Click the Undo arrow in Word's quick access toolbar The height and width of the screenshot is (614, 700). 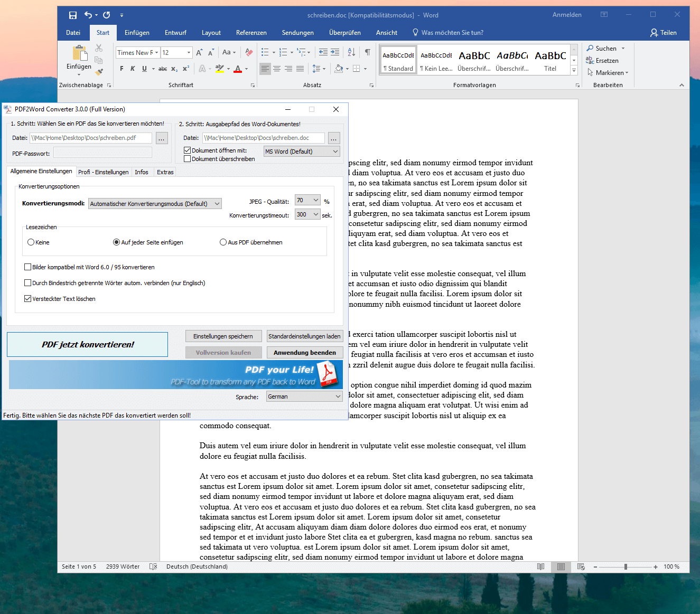coord(88,15)
